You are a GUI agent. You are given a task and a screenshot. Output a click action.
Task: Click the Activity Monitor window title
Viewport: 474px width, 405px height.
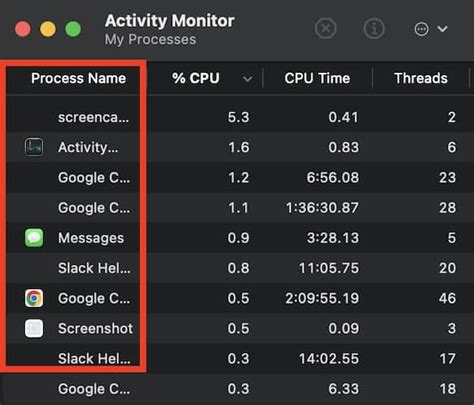(170, 21)
